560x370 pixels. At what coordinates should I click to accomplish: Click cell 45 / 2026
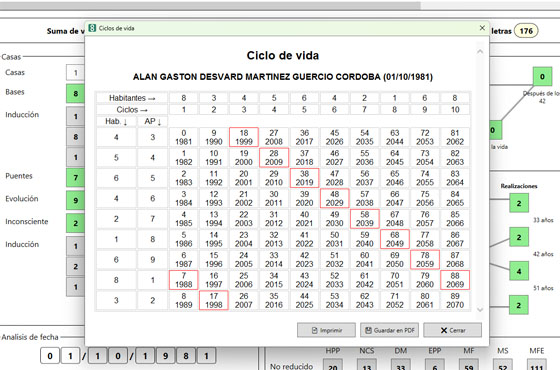335,137
